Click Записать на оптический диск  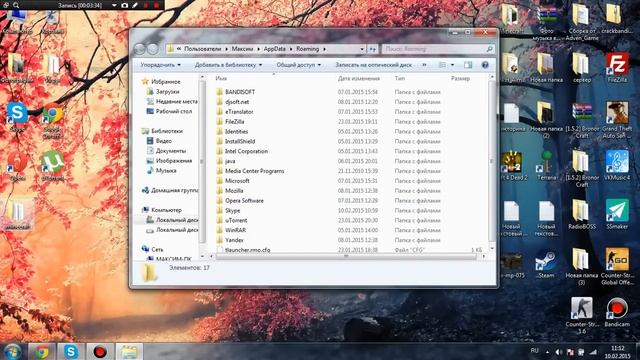coord(373,65)
